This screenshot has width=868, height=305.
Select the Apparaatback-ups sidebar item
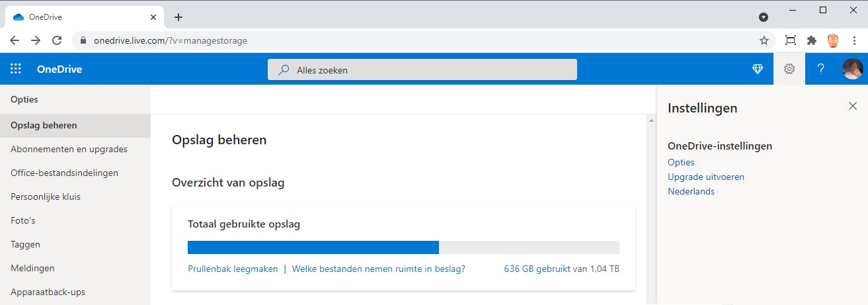coord(48,292)
